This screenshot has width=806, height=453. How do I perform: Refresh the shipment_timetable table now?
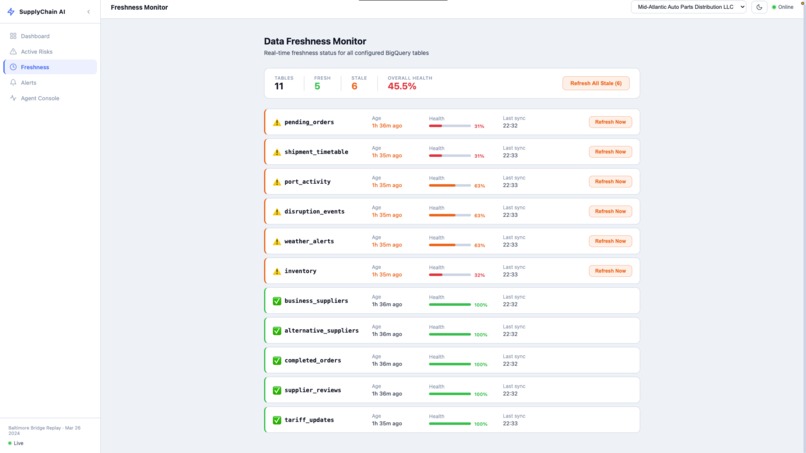[610, 152]
